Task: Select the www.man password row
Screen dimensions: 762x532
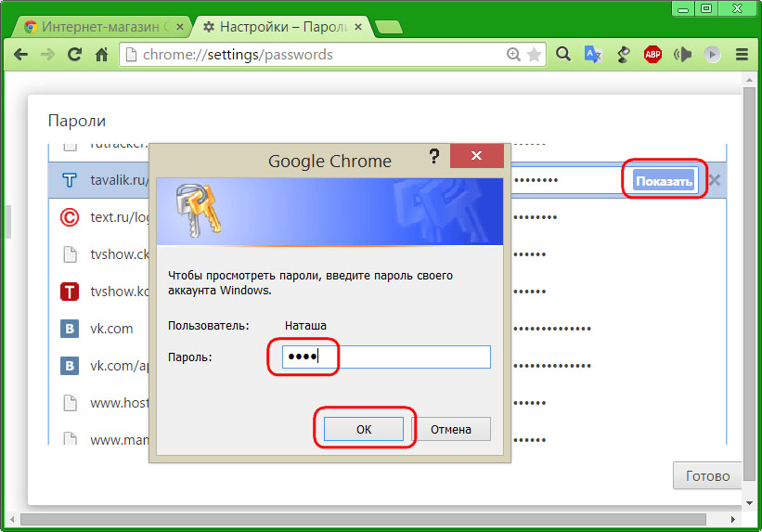Action: [x=387, y=436]
